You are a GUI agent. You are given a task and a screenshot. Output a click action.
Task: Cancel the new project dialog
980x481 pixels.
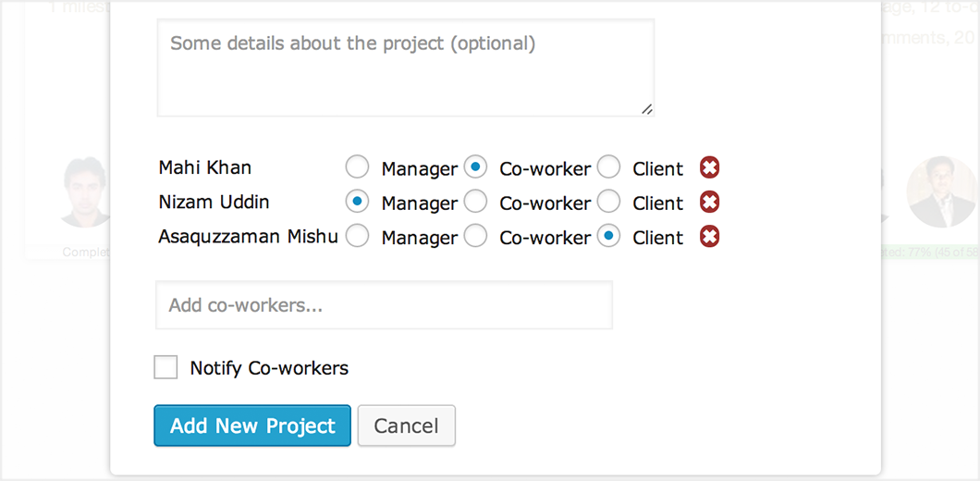click(406, 425)
